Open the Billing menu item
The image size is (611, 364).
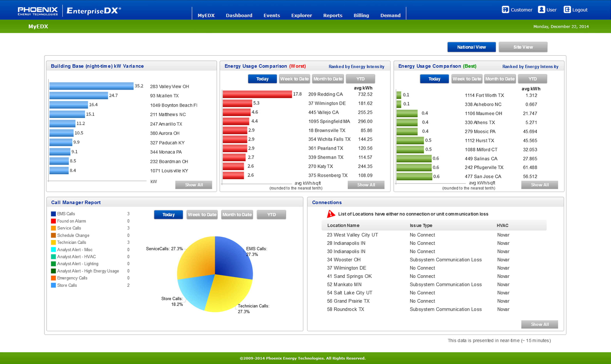(361, 16)
